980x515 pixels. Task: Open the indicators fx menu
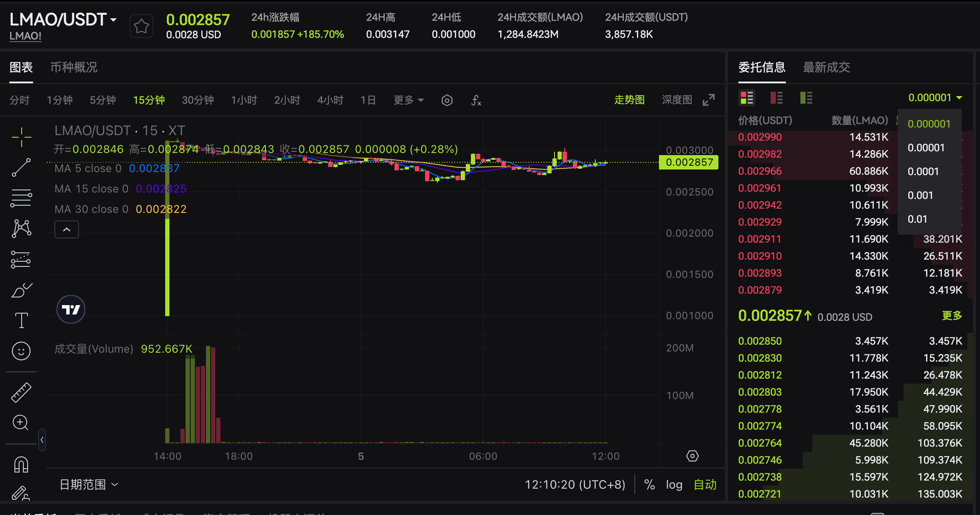coord(476,100)
